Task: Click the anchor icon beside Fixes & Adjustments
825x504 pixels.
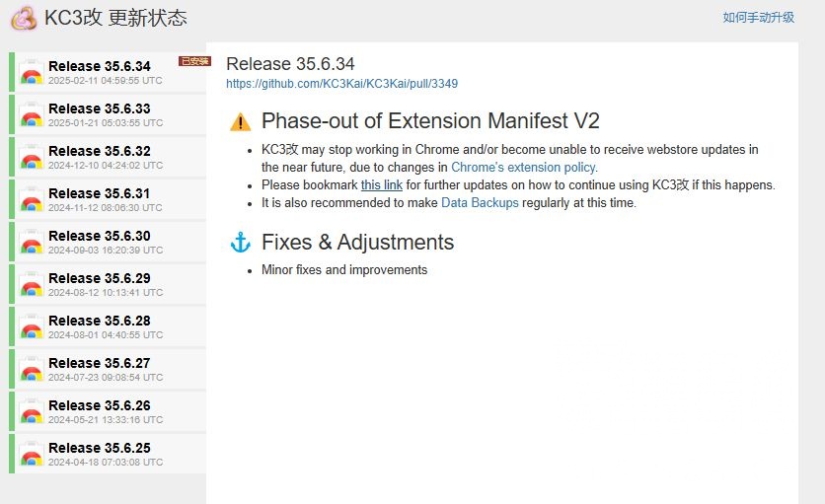Action: [x=240, y=243]
